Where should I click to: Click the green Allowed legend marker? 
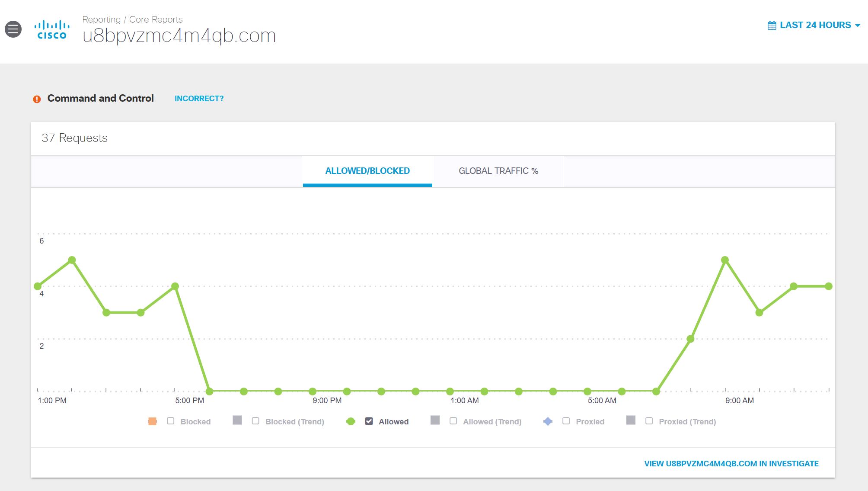[x=351, y=421]
